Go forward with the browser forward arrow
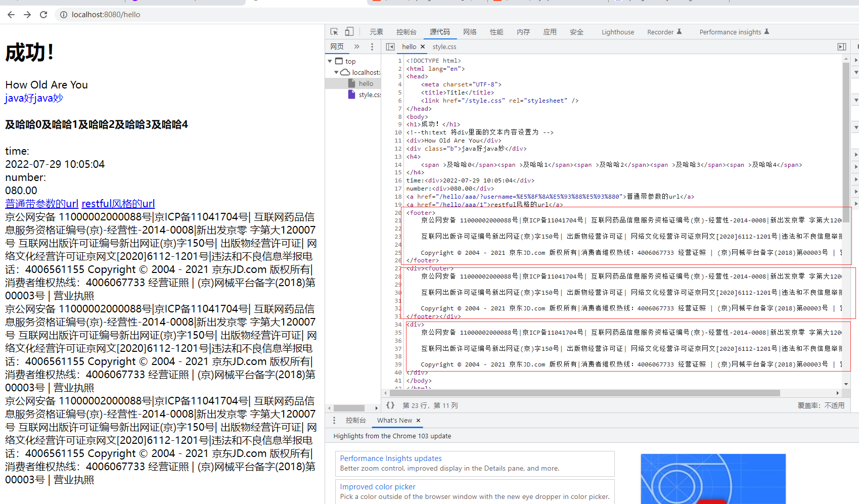 click(x=27, y=15)
